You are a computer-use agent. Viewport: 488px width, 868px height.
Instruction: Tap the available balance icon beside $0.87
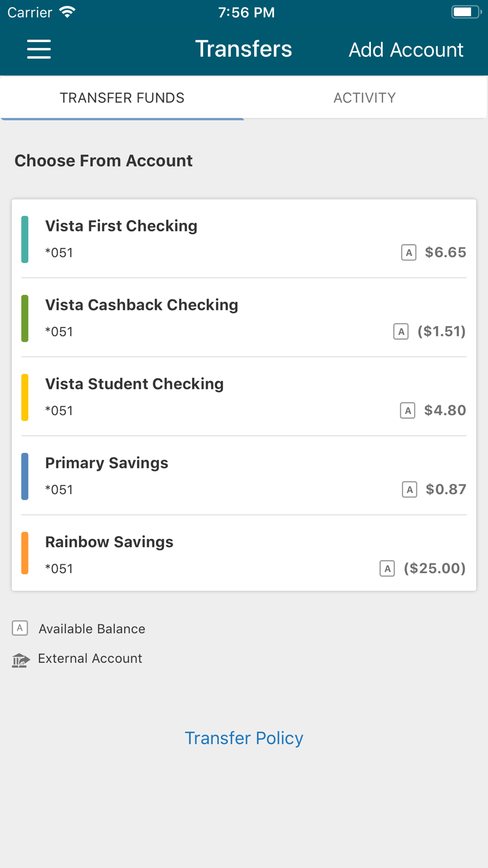[409, 490]
